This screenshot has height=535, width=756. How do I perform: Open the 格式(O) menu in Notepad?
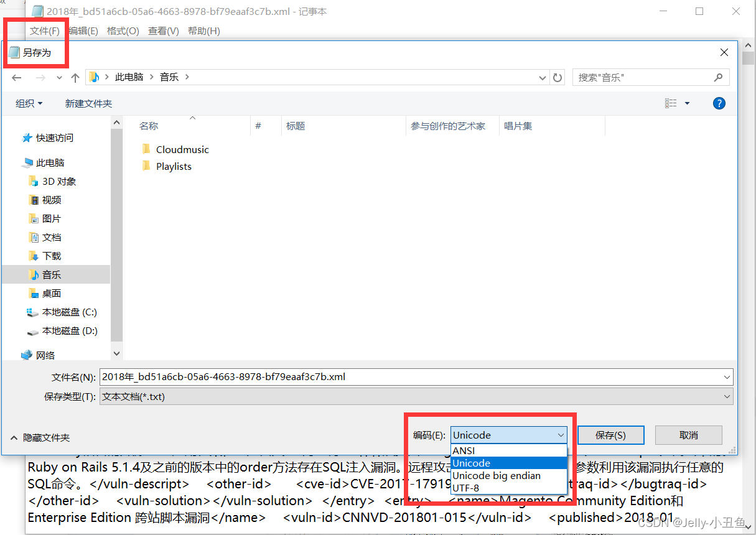click(123, 30)
